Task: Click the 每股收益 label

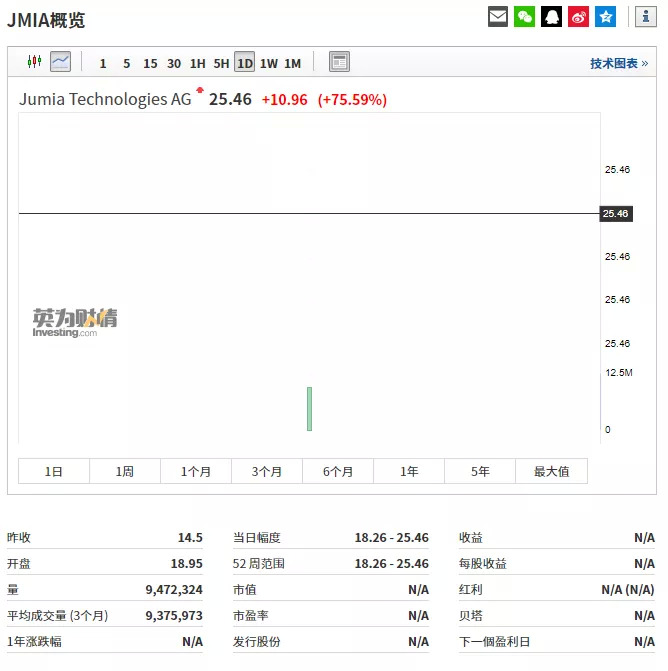Action: pos(483,564)
